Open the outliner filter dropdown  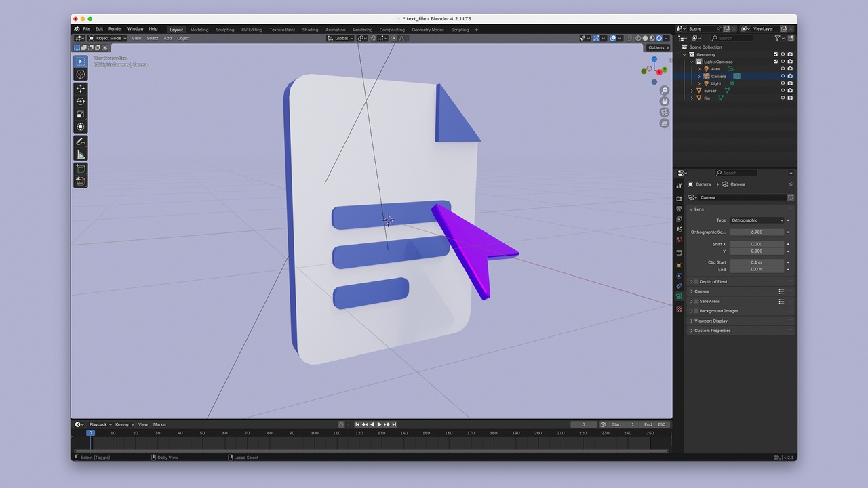pos(778,38)
